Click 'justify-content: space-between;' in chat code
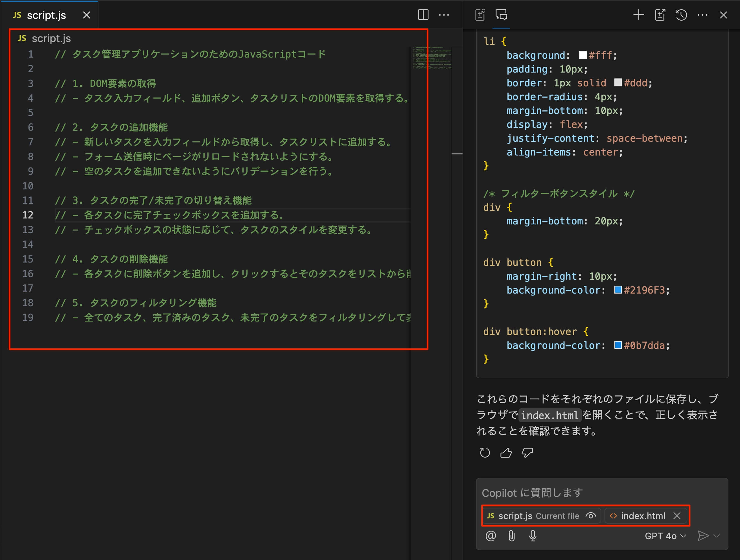The image size is (740, 560). 597,138
